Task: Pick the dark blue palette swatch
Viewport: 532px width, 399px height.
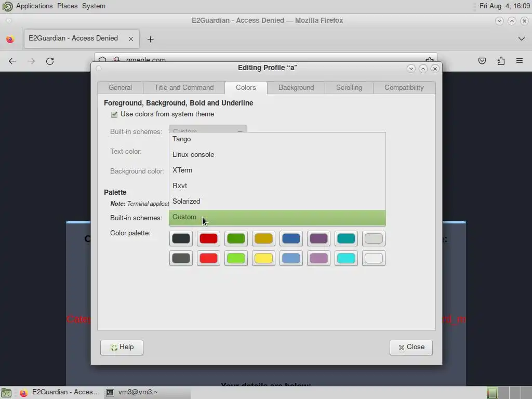Action: pos(291,238)
